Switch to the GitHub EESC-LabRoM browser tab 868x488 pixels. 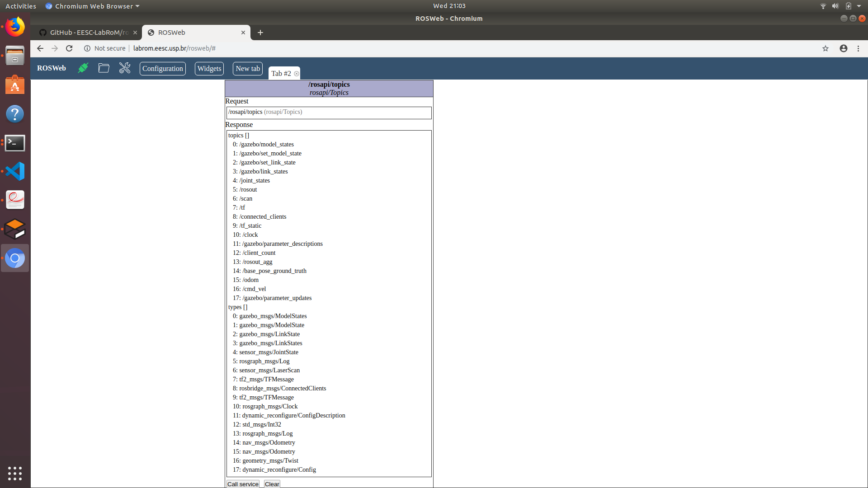pos(88,33)
